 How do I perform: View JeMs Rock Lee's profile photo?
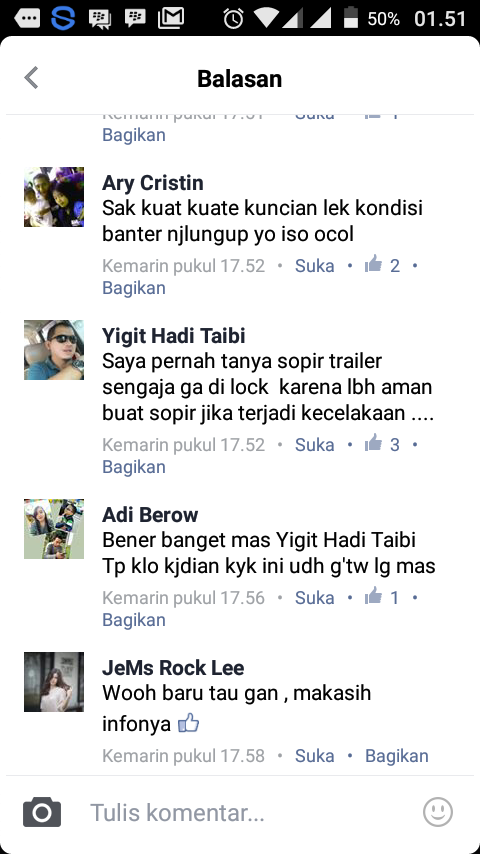pos(54,682)
